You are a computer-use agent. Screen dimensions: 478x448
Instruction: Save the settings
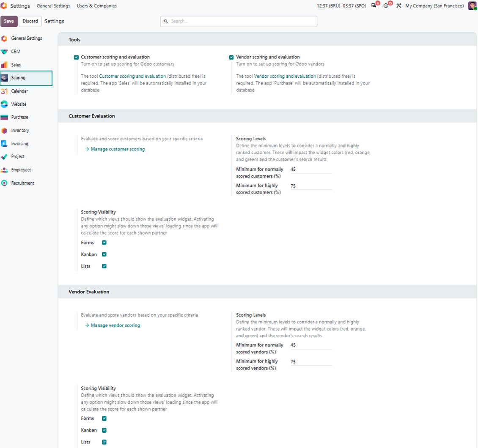tap(9, 21)
